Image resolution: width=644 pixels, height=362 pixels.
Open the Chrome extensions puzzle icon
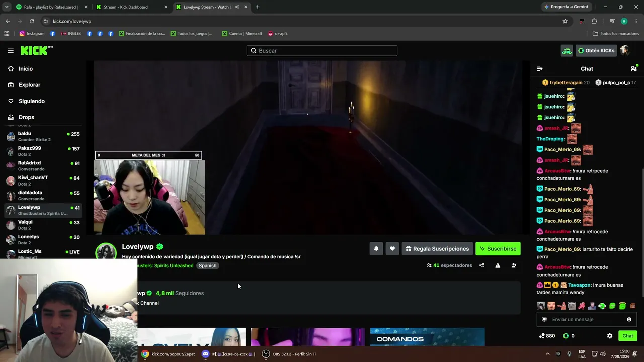coord(594,21)
